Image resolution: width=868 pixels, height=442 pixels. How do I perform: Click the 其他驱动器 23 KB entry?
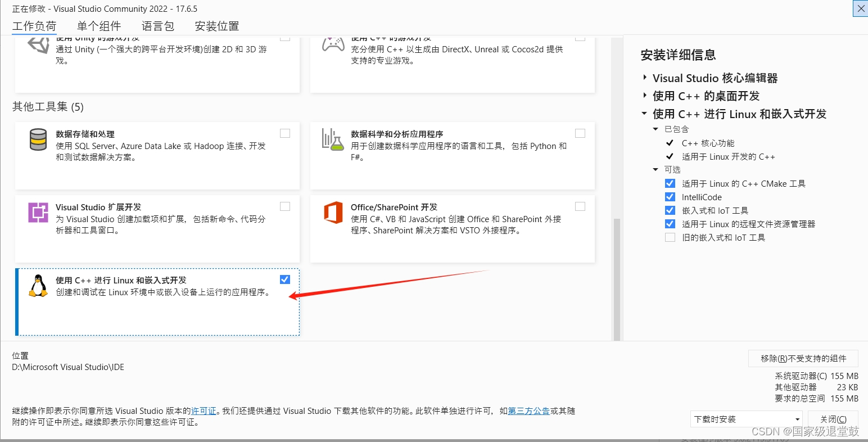tap(817, 387)
